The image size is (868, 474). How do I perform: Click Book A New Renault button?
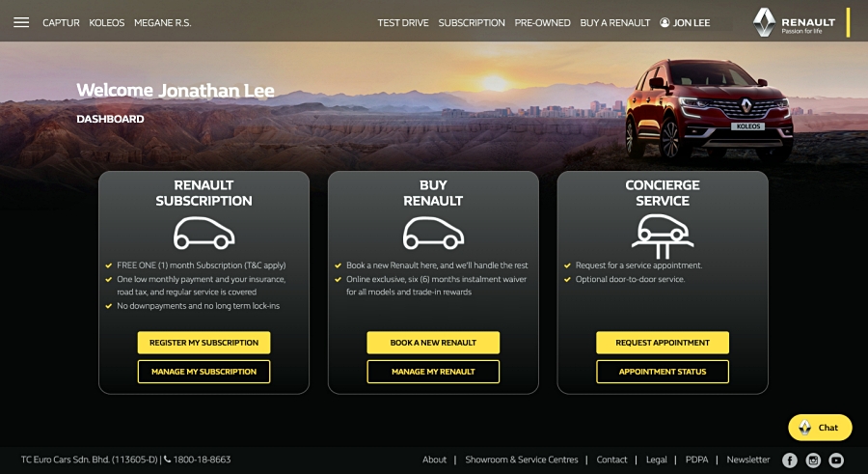[433, 343]
